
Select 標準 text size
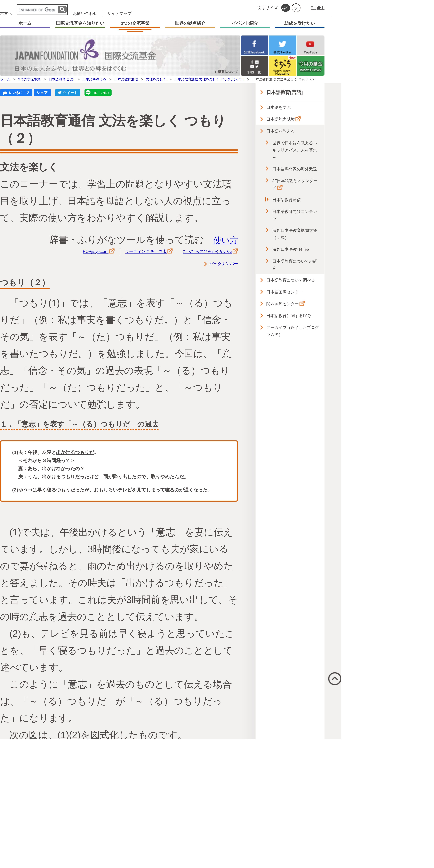click(x=285, y=8)
